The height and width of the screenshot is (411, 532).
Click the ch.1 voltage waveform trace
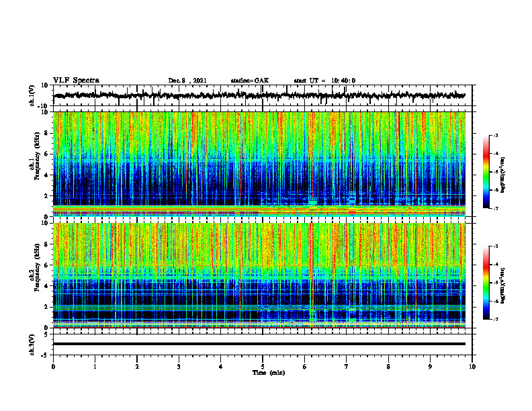[x=259, y=95]
